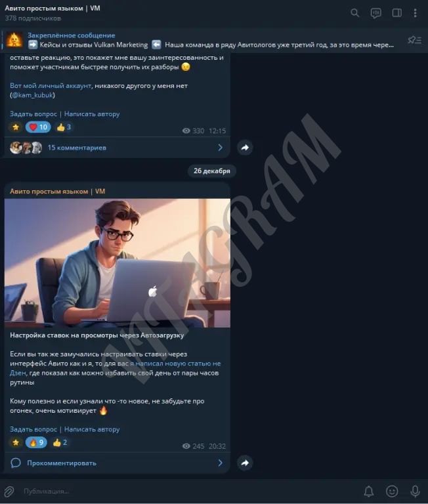Open the emoji picker smiley icon
428x504 pixels.
392,491
